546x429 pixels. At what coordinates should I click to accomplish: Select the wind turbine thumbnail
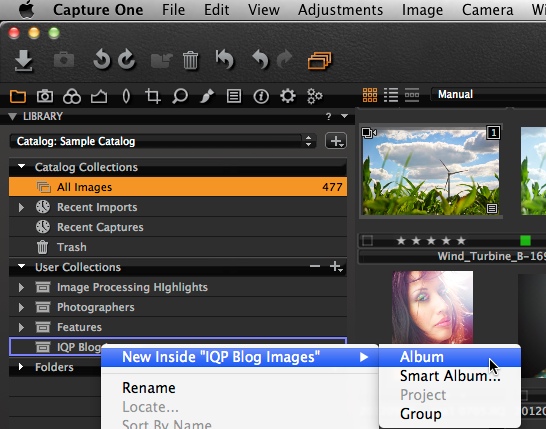coord(431,172)
